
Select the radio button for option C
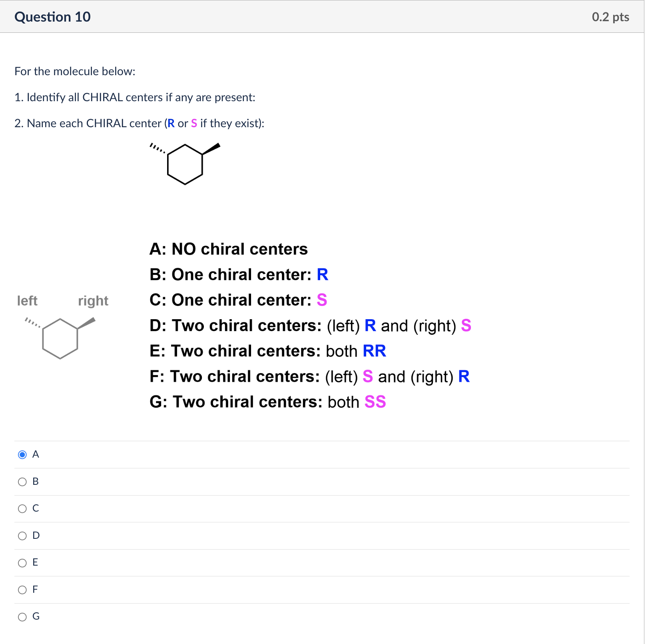(23, 509)
